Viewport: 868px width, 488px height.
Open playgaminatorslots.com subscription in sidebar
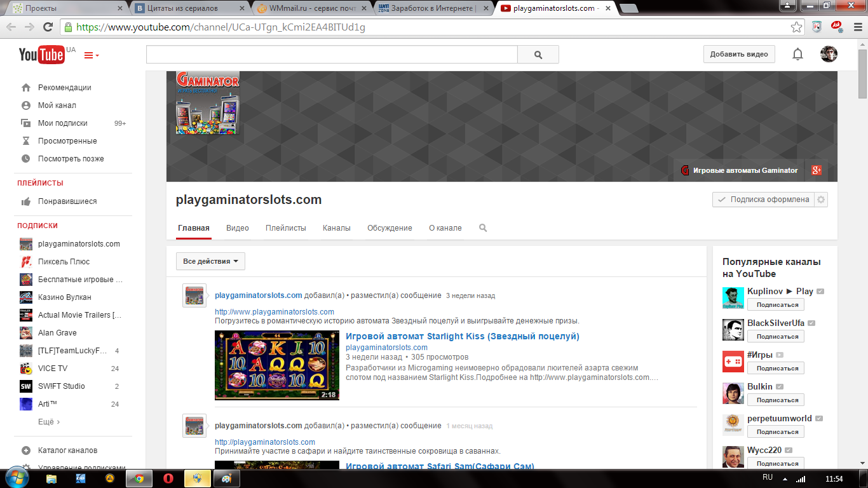tap(79, 244)
